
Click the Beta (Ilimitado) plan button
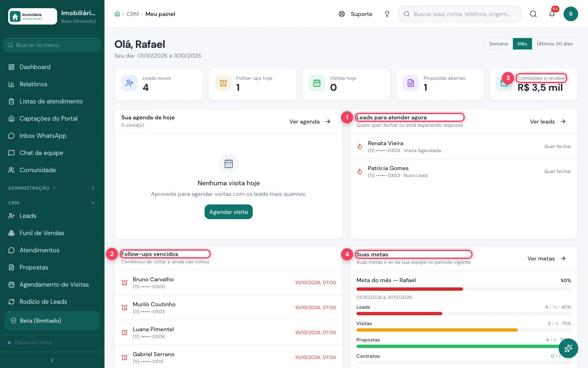(52, 321)
